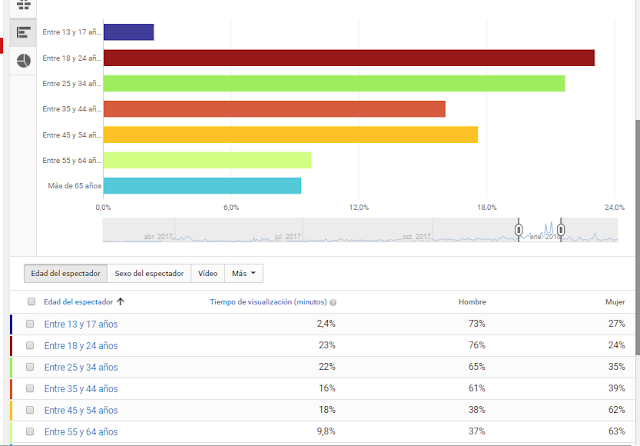This screenshot has width=640, height=446.
Task: Sort by Tiempo de visualización (minutos) column
Action: (268, 301)
